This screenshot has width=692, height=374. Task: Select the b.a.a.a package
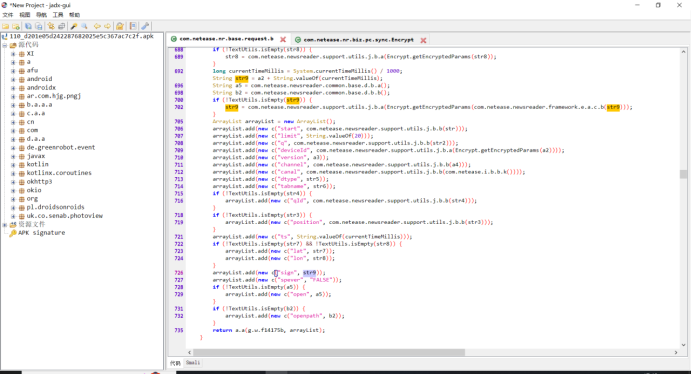pos(39,105)
